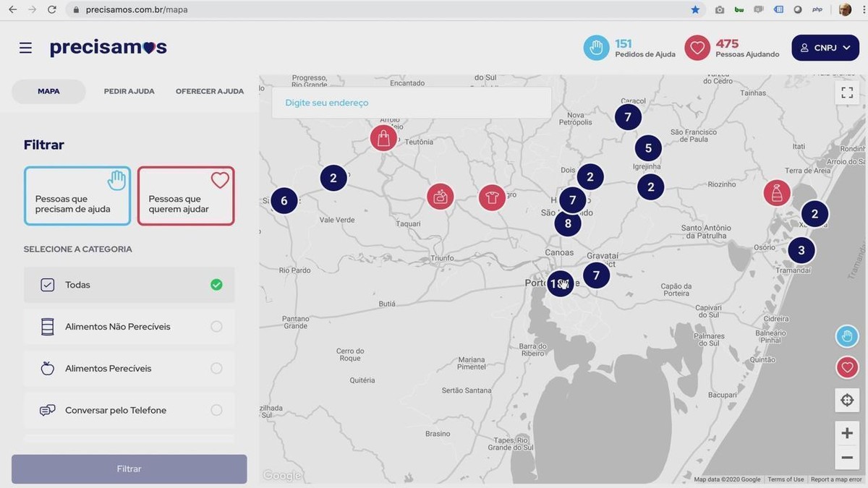Click the blue hand Pedidos de Ajuda icon
Screen dimensions: 868x488
(x=596, y=48)
